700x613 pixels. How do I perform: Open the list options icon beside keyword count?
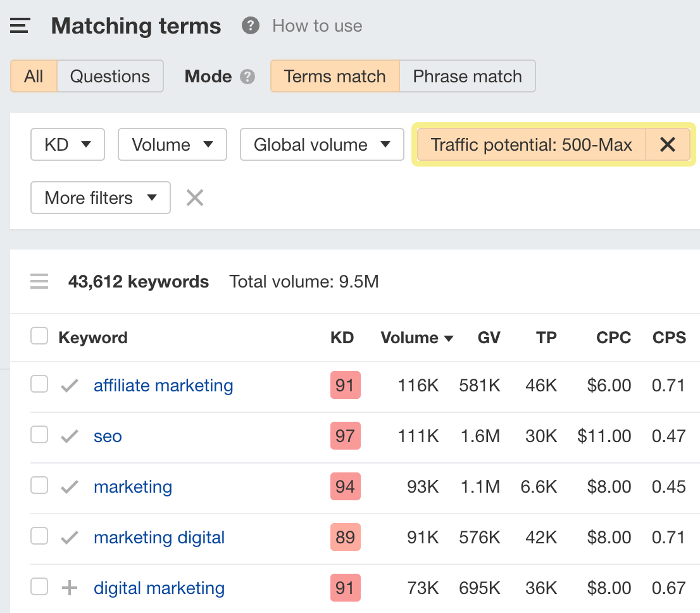39,281
